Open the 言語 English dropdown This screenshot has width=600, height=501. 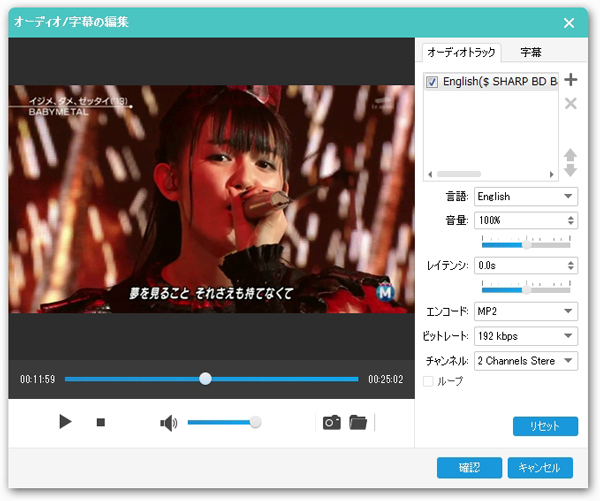[526, 197]
